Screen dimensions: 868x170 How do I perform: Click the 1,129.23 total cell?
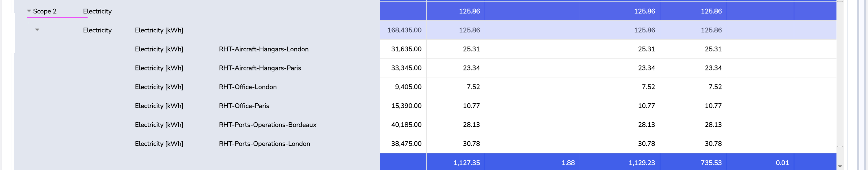(x=642, y=163)
